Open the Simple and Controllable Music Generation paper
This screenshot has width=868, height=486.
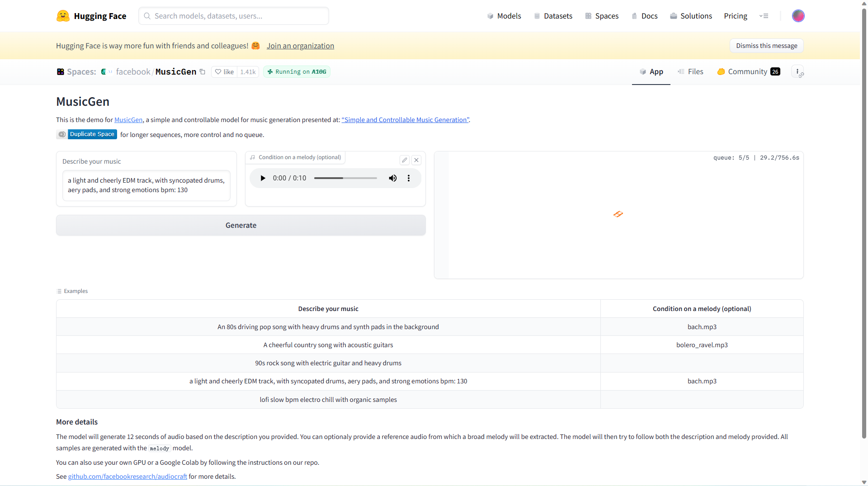point(406,120)
